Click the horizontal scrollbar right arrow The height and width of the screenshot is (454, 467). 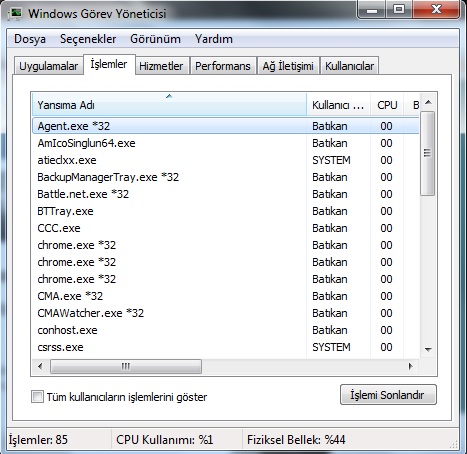click(x=410, y=366)
